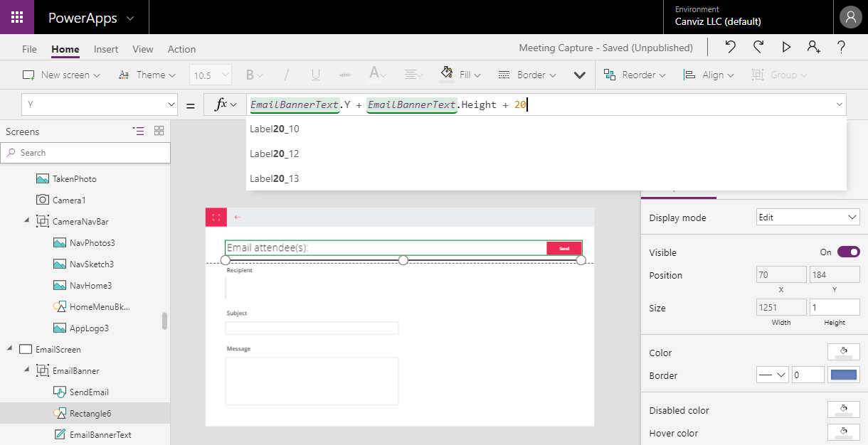The image size is (868, 445).
Task: Select Label20_12 from the suggestion list
Action: [274, 154]
